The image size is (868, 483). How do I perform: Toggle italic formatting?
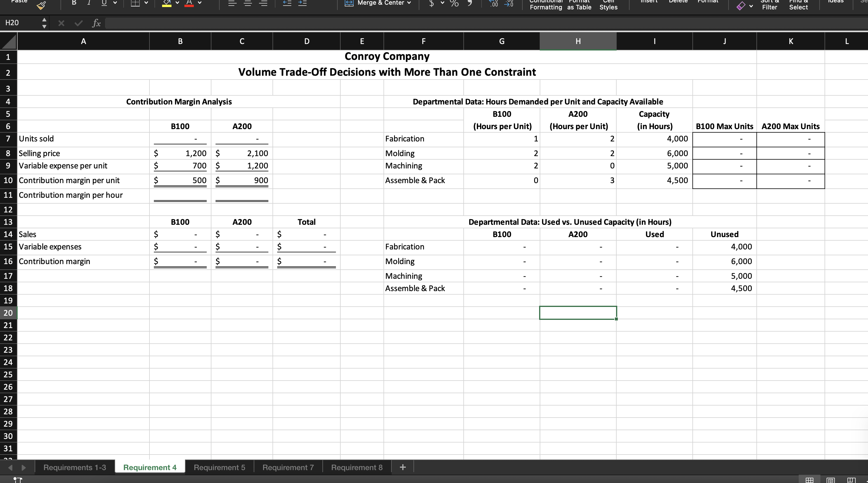coord(89,3)
